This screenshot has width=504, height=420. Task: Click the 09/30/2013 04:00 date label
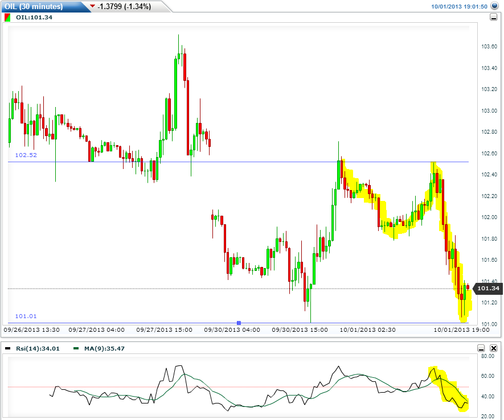[x=232, y=330]
